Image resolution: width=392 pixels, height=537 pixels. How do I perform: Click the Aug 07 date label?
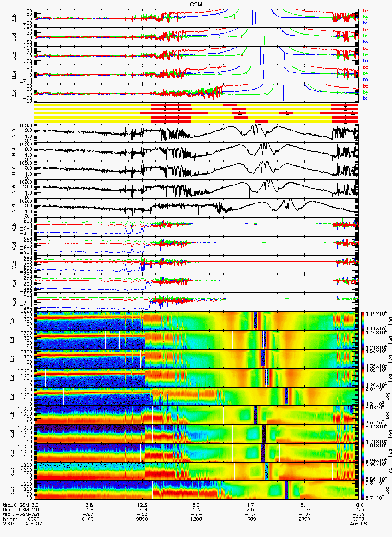pyautogui.click(x=33, y=524)
